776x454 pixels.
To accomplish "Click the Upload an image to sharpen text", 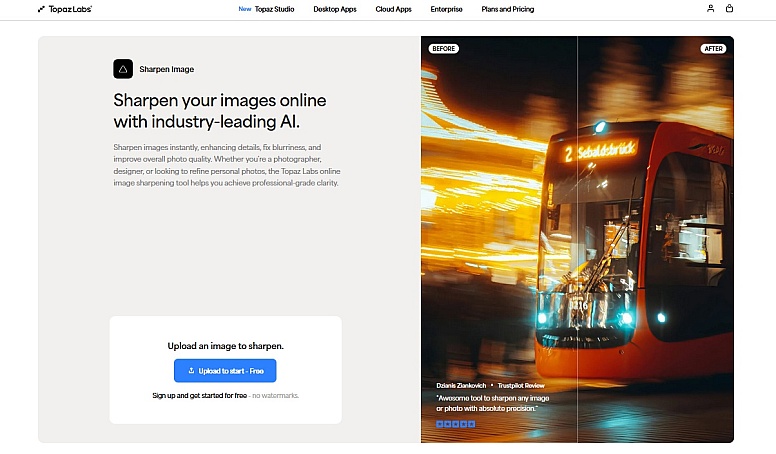I will [225, 346].
